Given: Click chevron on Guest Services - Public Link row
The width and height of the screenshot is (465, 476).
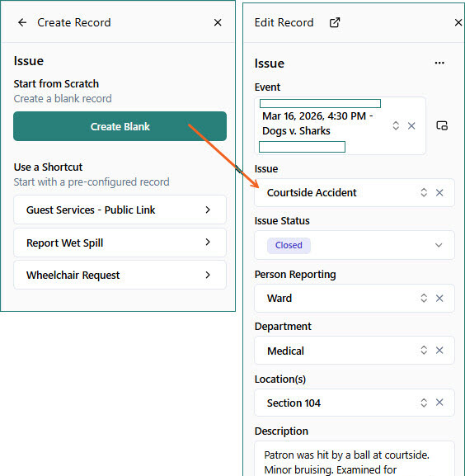Looking at the screenshot, I should tap(208, 210).
